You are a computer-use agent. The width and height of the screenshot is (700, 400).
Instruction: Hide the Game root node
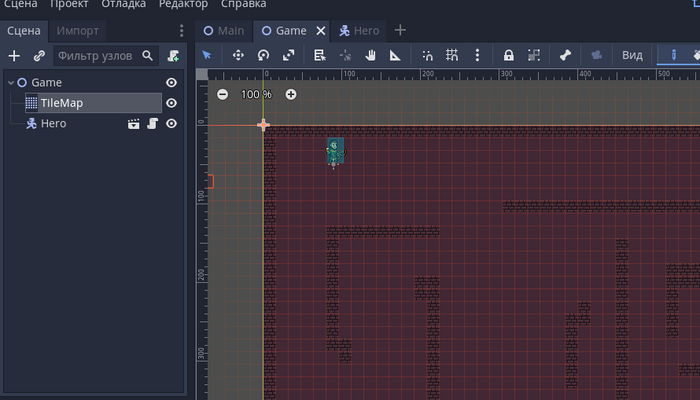coord(171,83)
